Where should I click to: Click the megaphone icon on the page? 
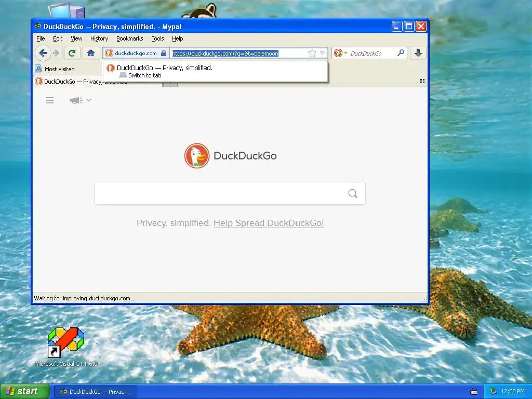tap(76, 100)
